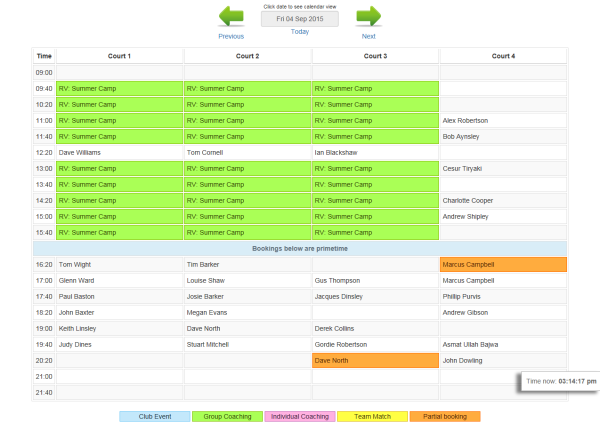
Task: Select the Partial booking legend swatch
Action: 445,416
